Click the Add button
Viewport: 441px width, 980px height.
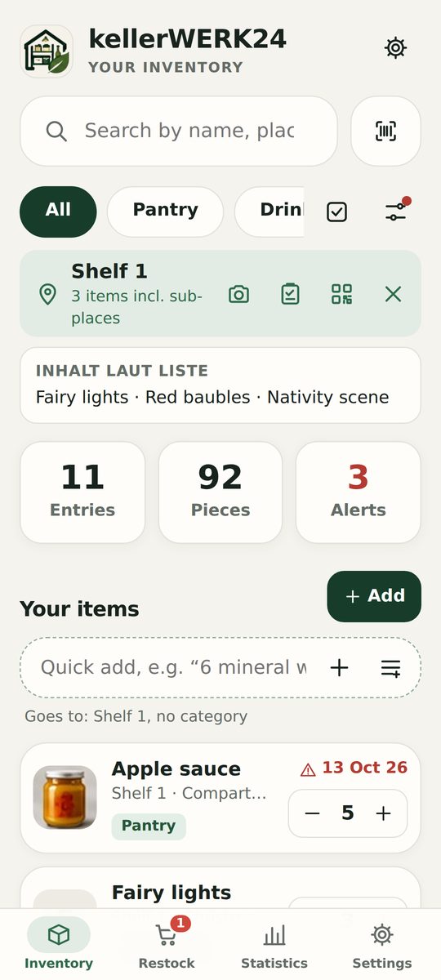pos(374,596)
